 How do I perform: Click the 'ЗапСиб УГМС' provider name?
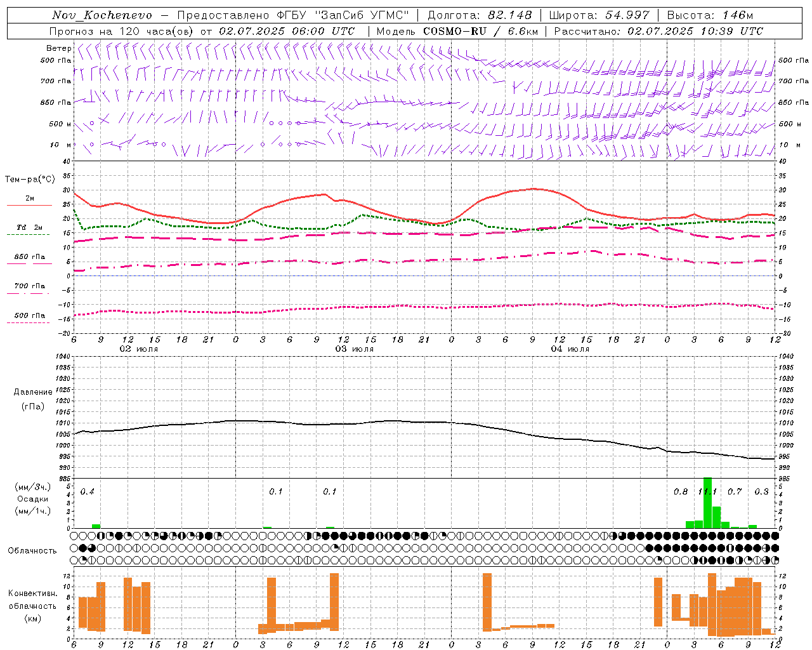[x=362, y=15]
